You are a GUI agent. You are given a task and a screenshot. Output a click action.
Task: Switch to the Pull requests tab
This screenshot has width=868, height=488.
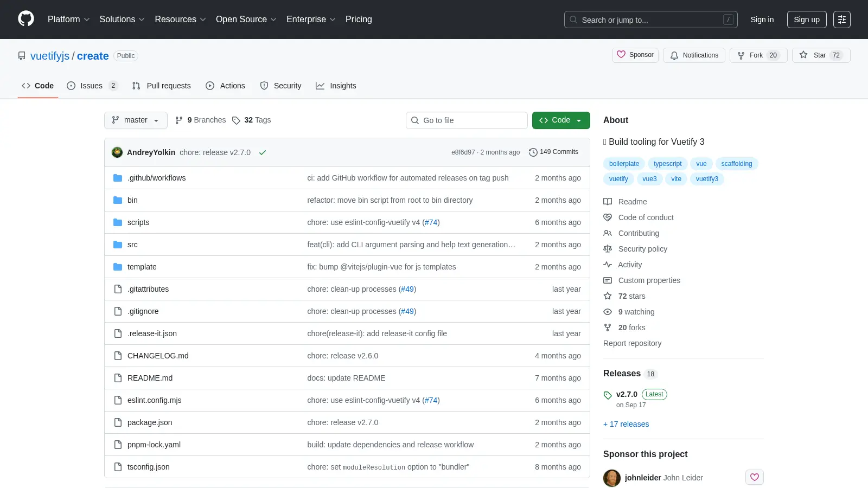(x=162, y=86)
